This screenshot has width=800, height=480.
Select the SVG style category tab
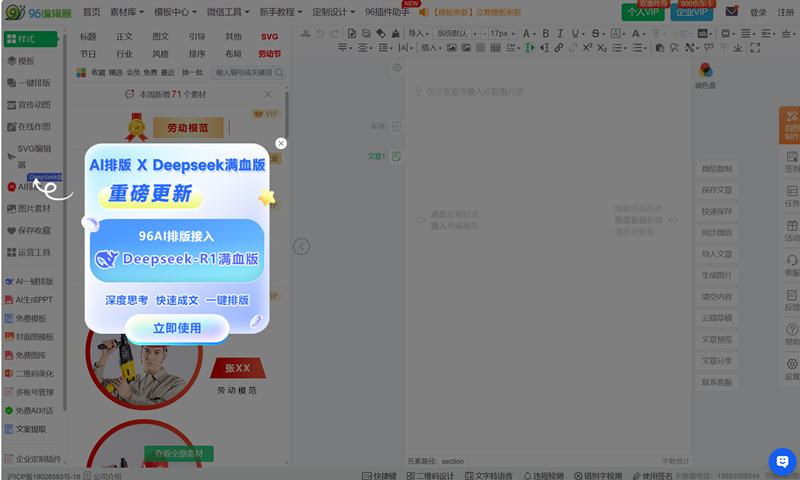[269, 36]
